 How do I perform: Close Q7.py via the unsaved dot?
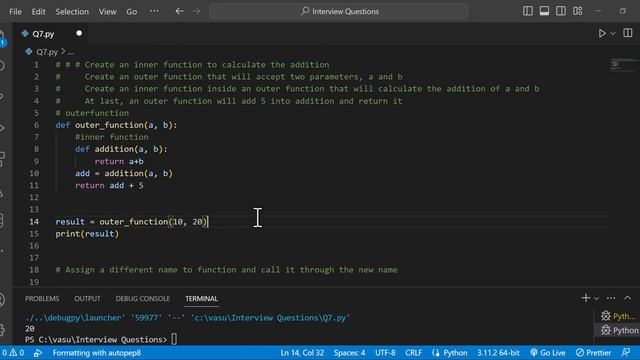pyautogui.click(x=79, y=33)
